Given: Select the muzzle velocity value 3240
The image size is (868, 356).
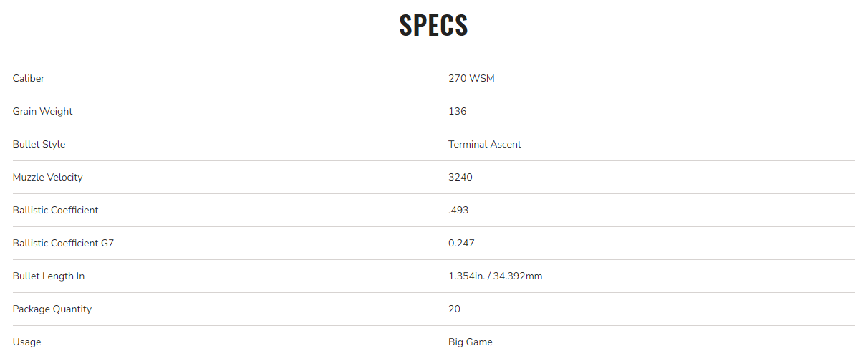Looking at the screenshot, I should pyautogui.click(x=460, y=177).
